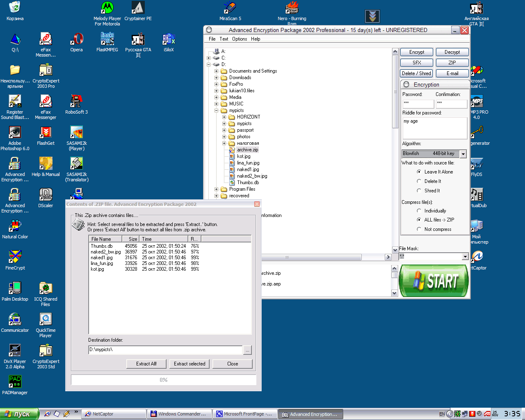Launch PADManager desktop icon
The image size is (525, 420).
(x=15, y=385)
